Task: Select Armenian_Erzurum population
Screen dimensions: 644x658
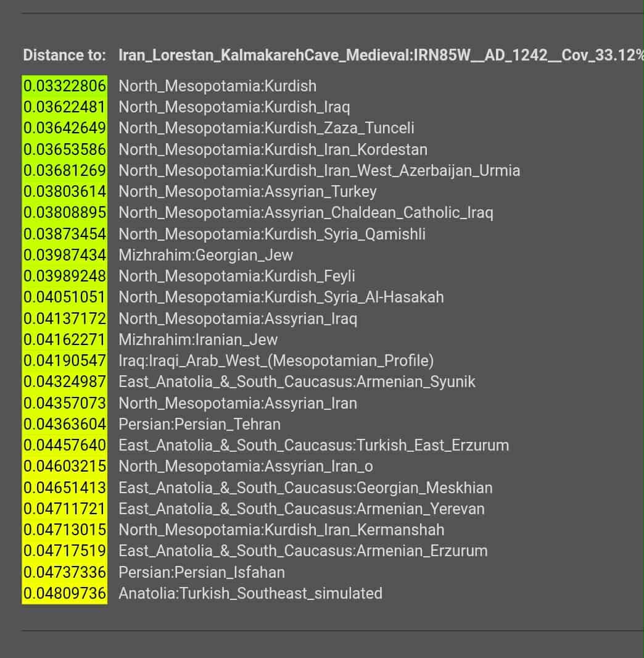Action: pyautogui.click(x=303, y=551)
